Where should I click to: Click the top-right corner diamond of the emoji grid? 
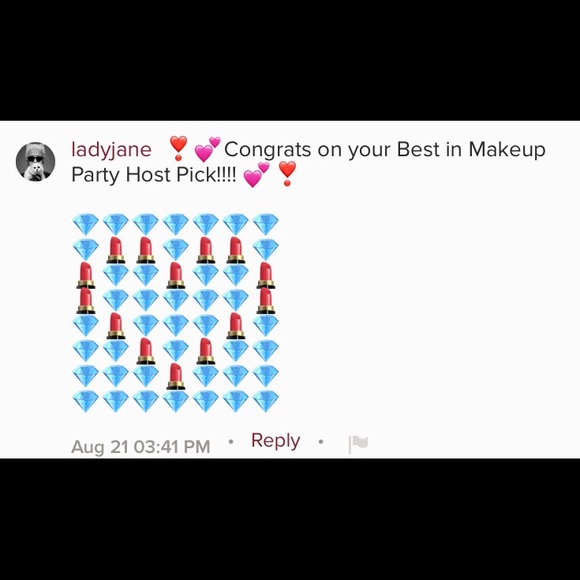coord(266,224)
